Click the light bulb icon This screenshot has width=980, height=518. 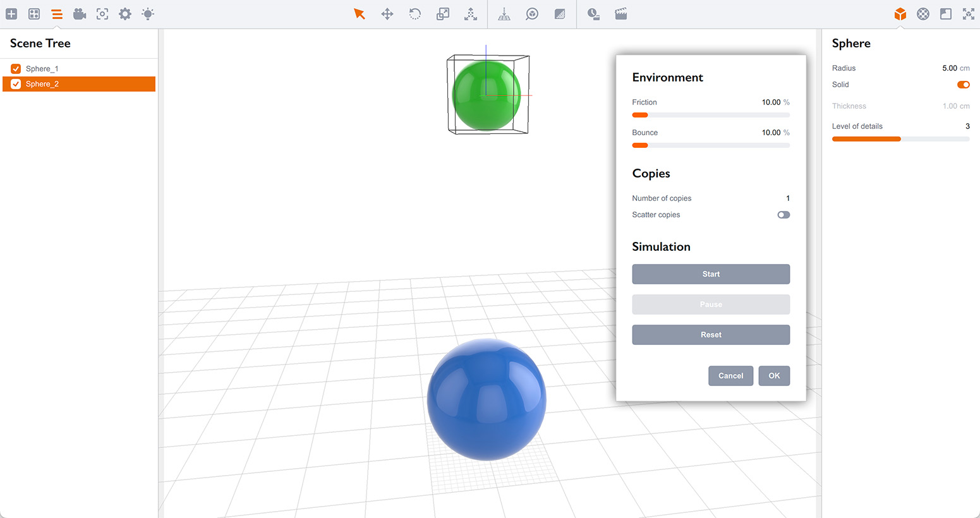pos(147,14)
